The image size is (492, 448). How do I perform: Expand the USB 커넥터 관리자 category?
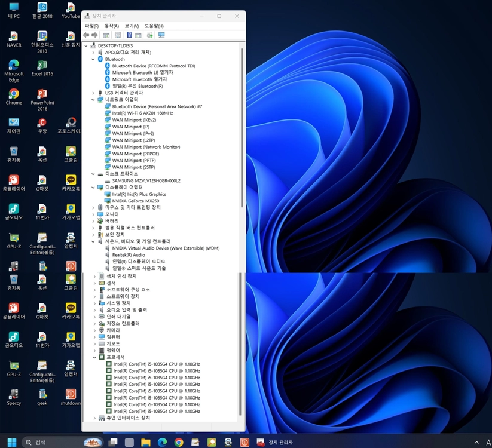(93, 93)
